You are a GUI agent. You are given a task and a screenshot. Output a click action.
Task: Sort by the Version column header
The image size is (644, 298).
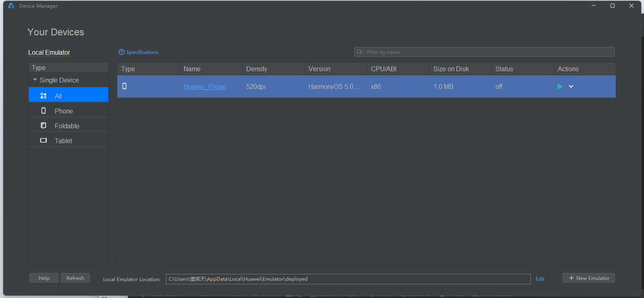coord(336,69)
